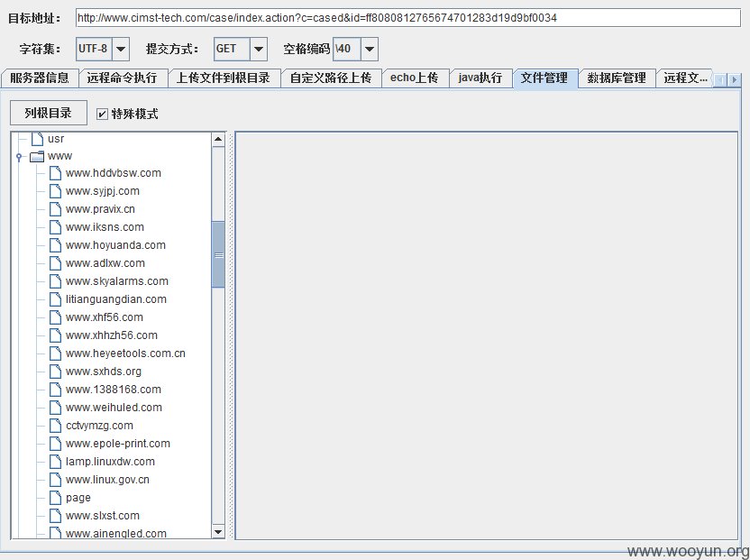750x560 pixels.
Task: Click file icon beside www.syjpj.com
Action: click(56, 191)
